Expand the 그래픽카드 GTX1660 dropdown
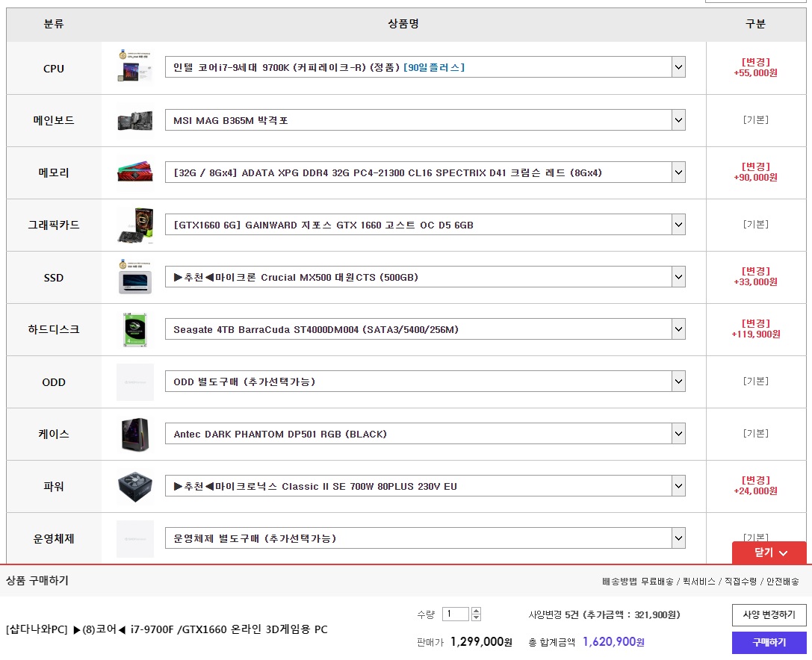The image size is (812, 660). [425, 225]
